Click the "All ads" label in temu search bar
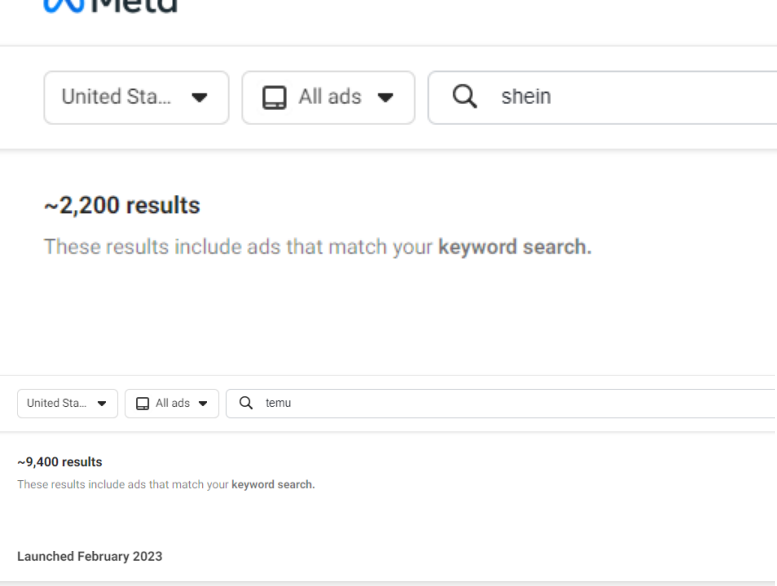This screenshot has width=777, height=586. coord(174,404)
